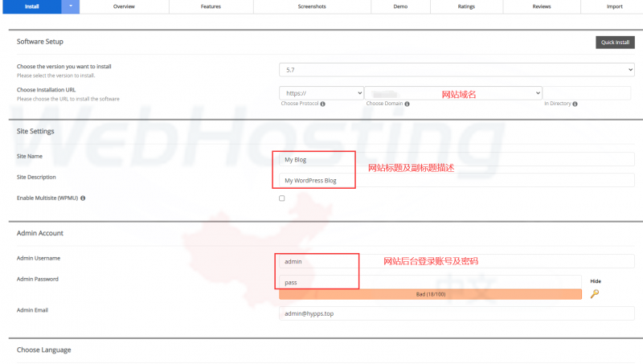This screenshot has width=643, height=364.
Task: Click Hide next to Admin Password
Action: (595, 281)
